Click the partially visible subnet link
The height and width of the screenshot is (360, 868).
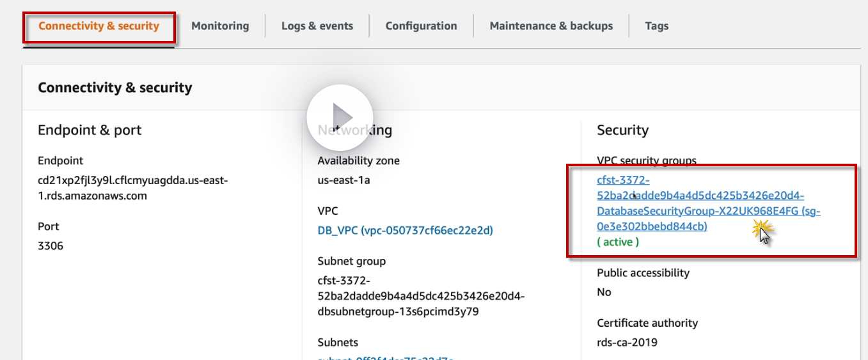tap(385, 357)
